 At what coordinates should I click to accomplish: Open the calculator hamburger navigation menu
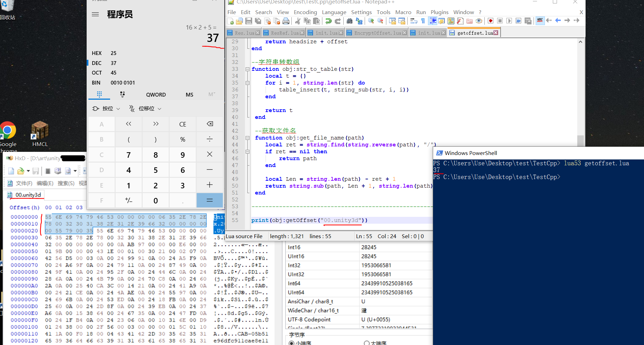[x=96, y=14]
